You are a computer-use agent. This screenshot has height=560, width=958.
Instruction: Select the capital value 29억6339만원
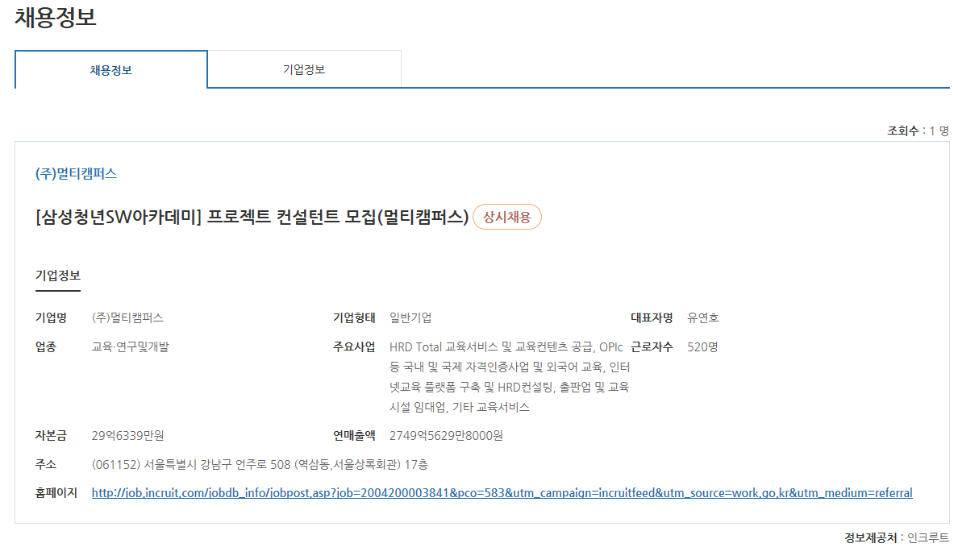click(x=127, y=435)
